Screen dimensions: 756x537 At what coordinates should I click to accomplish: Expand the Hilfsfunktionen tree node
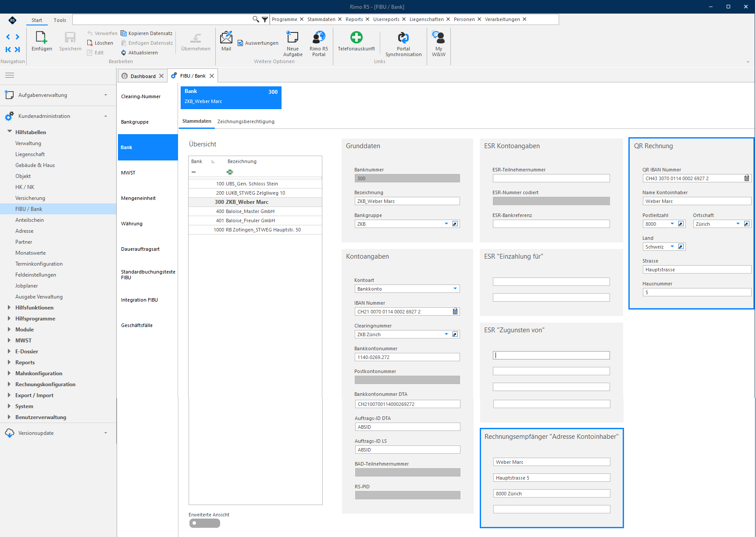coord(9,308)
